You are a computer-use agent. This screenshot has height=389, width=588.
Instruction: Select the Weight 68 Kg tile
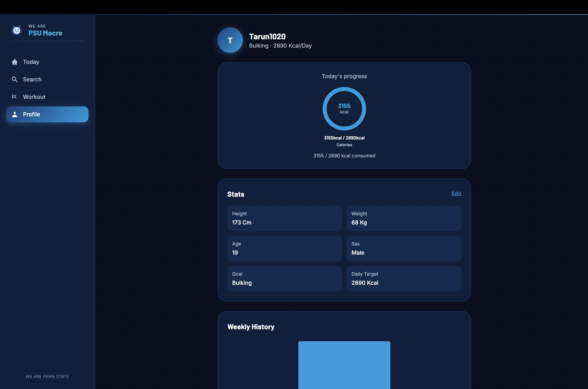[404, 218]
